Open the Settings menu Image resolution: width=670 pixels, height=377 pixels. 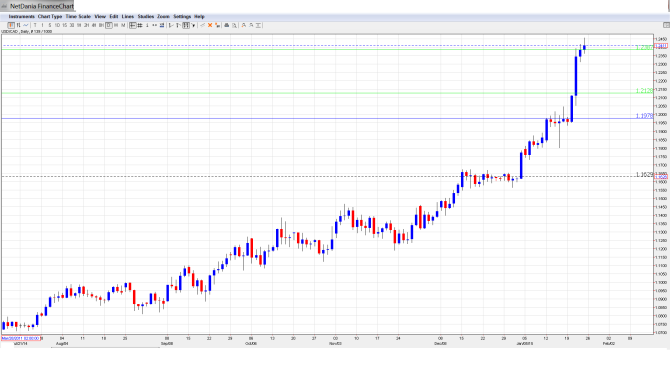pyautogui.click(x=182, y=17)
